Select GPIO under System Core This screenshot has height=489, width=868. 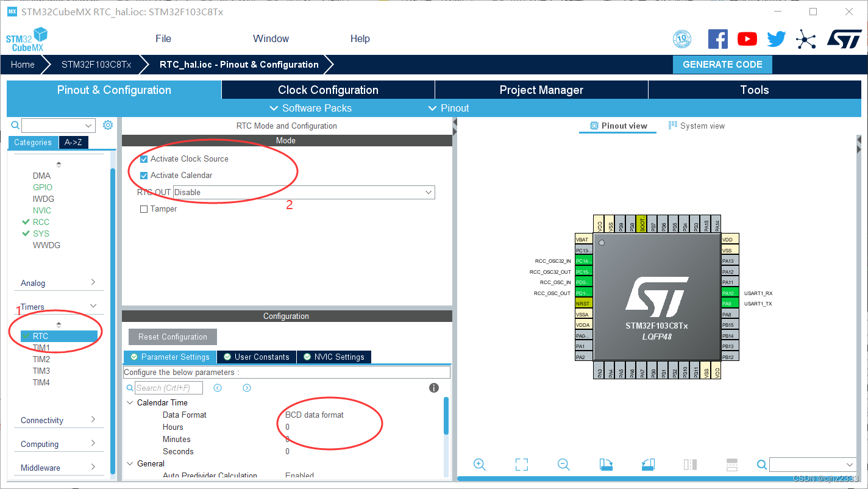pyautogui.click(x=43, y=187)
